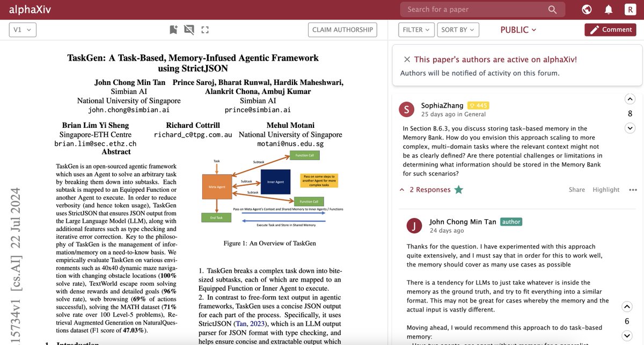Click SophiaZhang's 445 reputation badge
This screenshot has width=644, height=345.
click(x=478, y=105)
